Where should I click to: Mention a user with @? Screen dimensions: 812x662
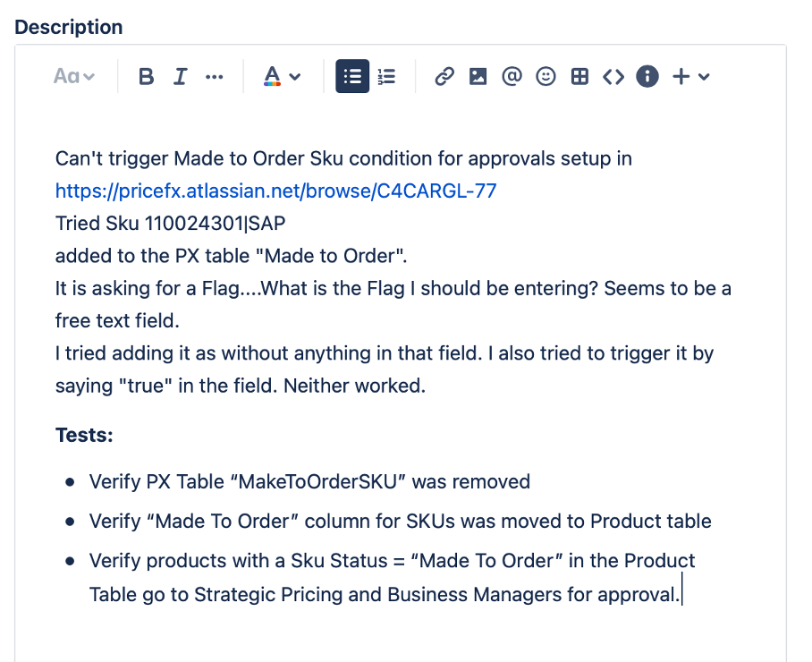pos(512,77)
